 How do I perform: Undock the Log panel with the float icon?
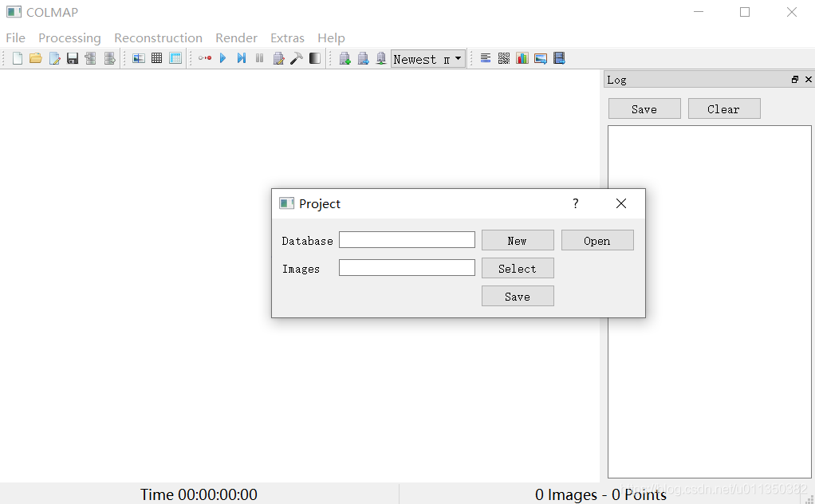[x=794, y=79]
